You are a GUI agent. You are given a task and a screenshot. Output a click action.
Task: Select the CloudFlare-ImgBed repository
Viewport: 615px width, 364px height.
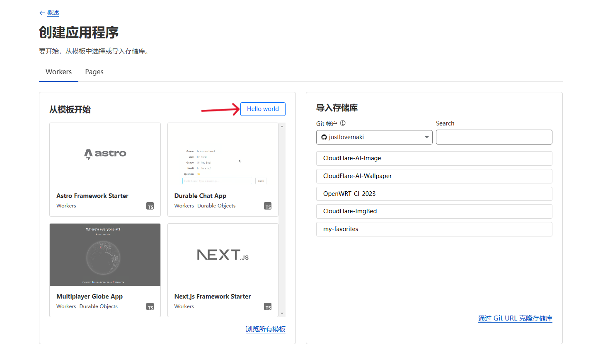(x=434, y=211)
